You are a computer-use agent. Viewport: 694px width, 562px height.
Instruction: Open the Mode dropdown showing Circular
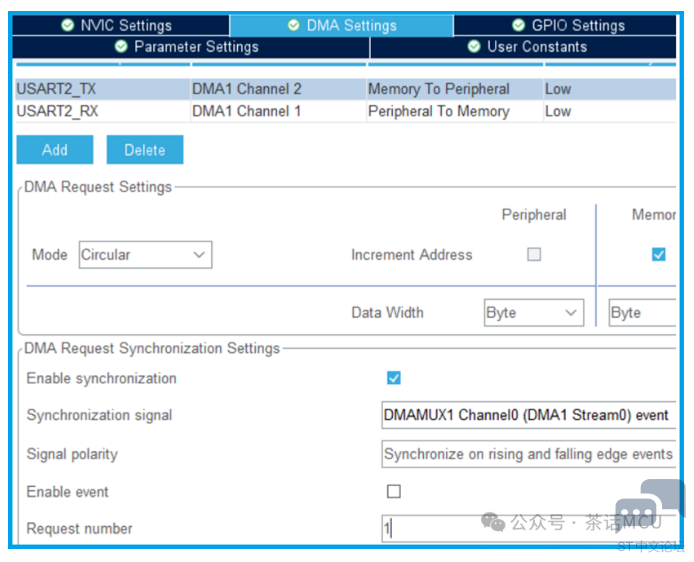145,255
